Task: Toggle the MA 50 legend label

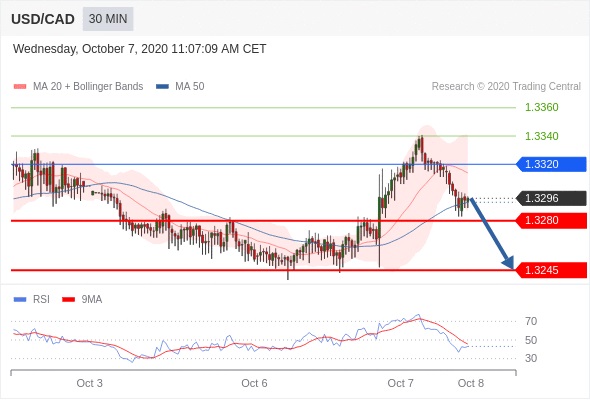Action: tap(190, 87)
